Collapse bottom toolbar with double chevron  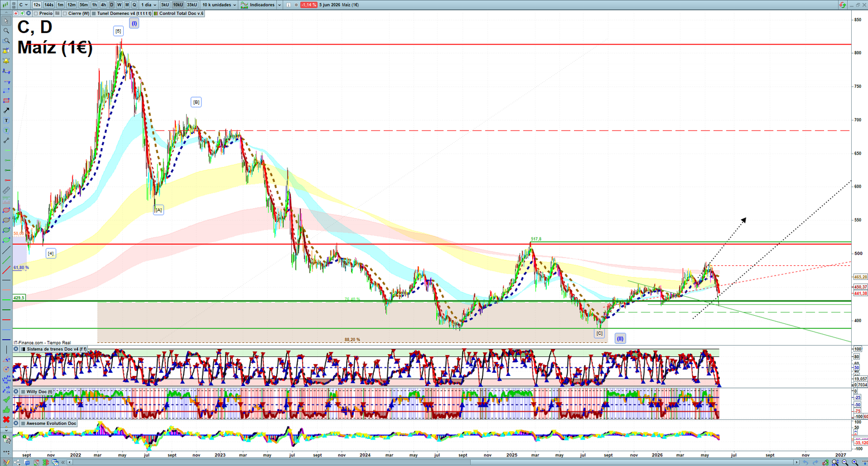(x=63, y=462)
